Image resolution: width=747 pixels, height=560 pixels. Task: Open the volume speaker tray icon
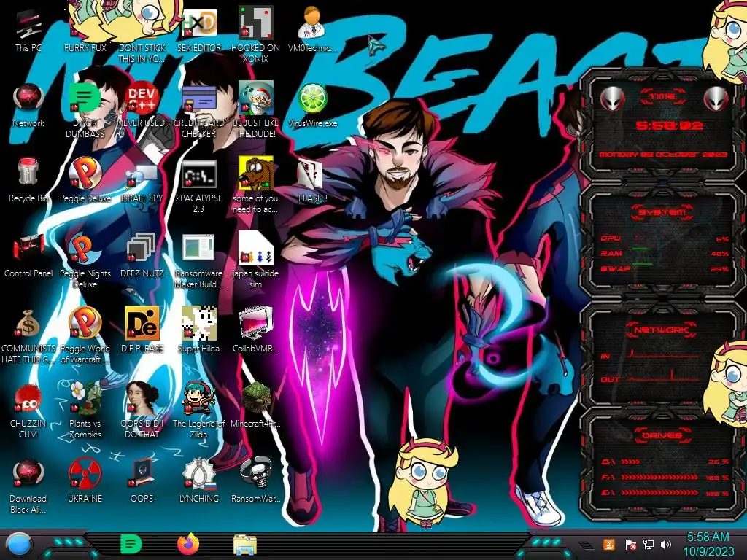tap(665, 544)
